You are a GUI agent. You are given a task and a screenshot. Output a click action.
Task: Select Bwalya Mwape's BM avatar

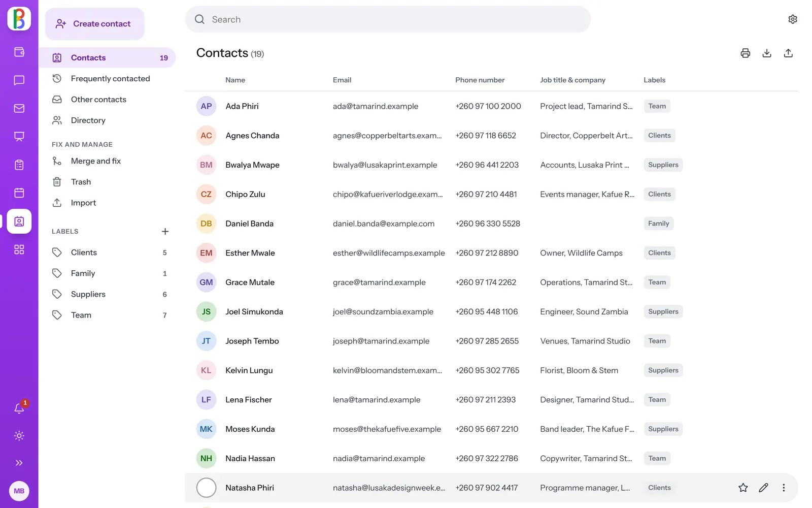pyautogui.click(x=206, y=165)
